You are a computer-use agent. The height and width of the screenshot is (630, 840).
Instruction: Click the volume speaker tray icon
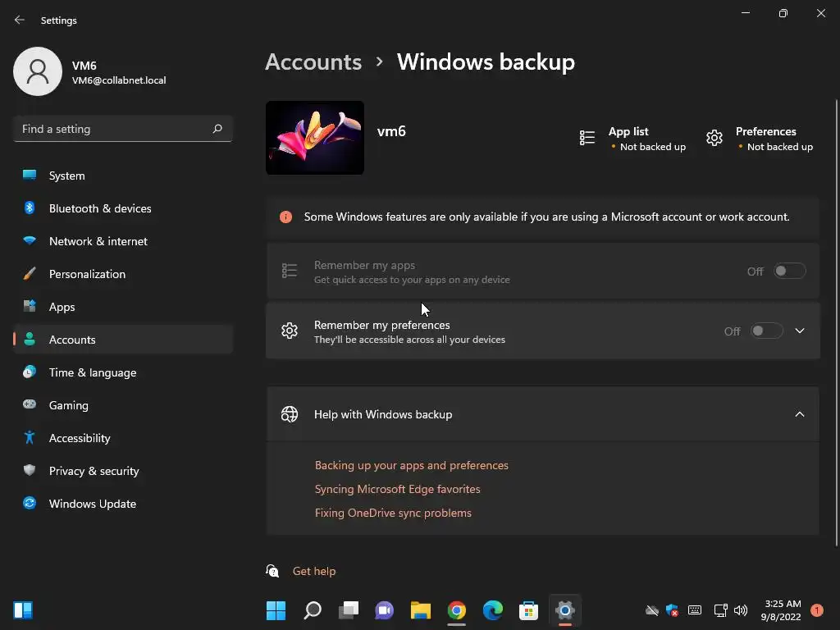coord(741,610)
